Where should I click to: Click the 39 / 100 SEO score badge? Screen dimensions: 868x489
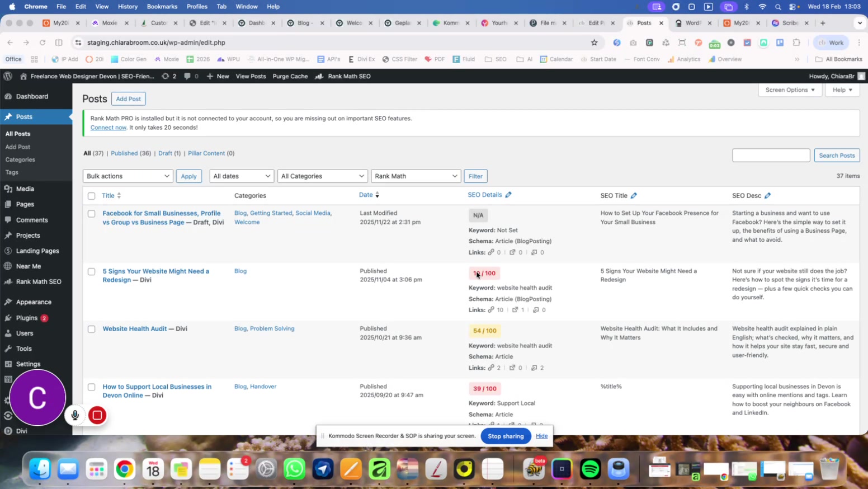484,389
